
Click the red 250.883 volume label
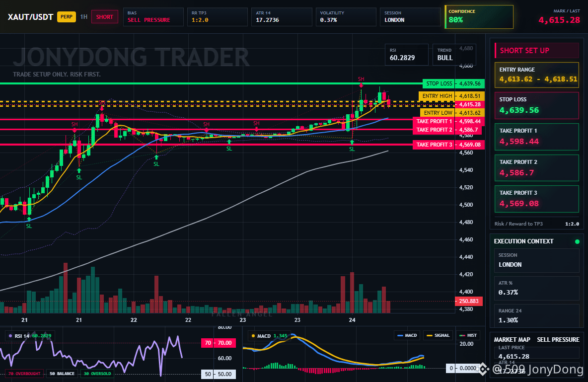click(469, 302)
